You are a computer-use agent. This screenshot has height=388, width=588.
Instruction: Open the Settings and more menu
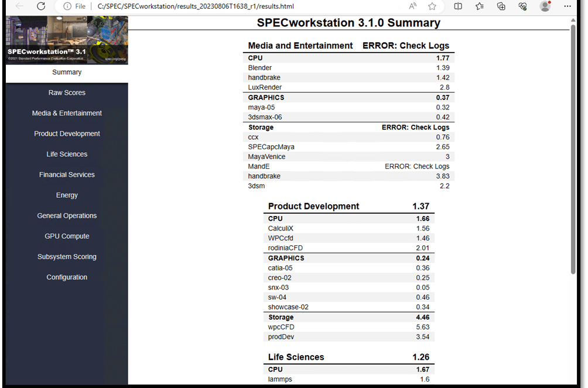tap(568, 6)
